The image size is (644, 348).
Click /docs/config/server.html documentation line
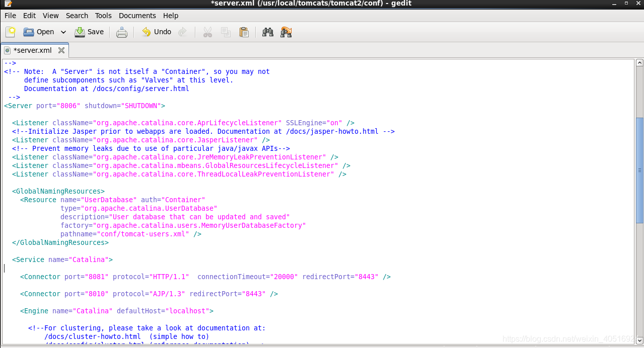(x=107, y=89)
